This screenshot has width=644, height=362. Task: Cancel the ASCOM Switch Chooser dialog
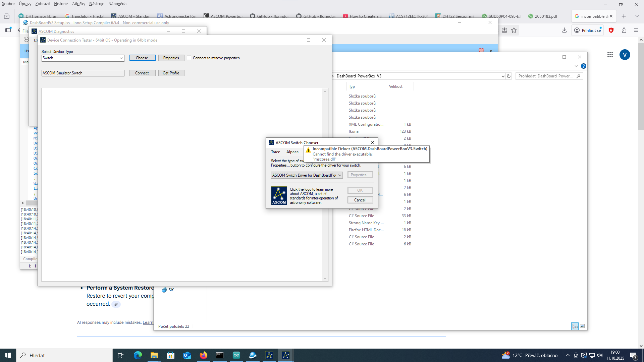(360, 200)
